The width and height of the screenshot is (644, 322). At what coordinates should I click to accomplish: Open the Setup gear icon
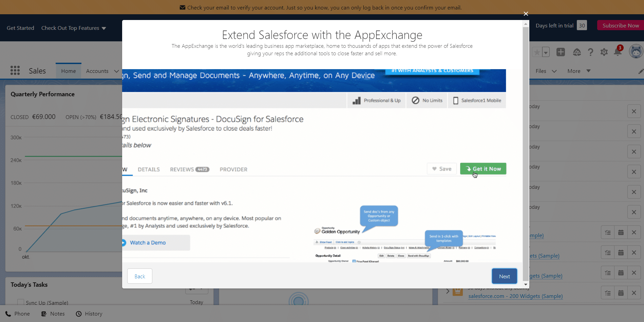coord(604,52)
